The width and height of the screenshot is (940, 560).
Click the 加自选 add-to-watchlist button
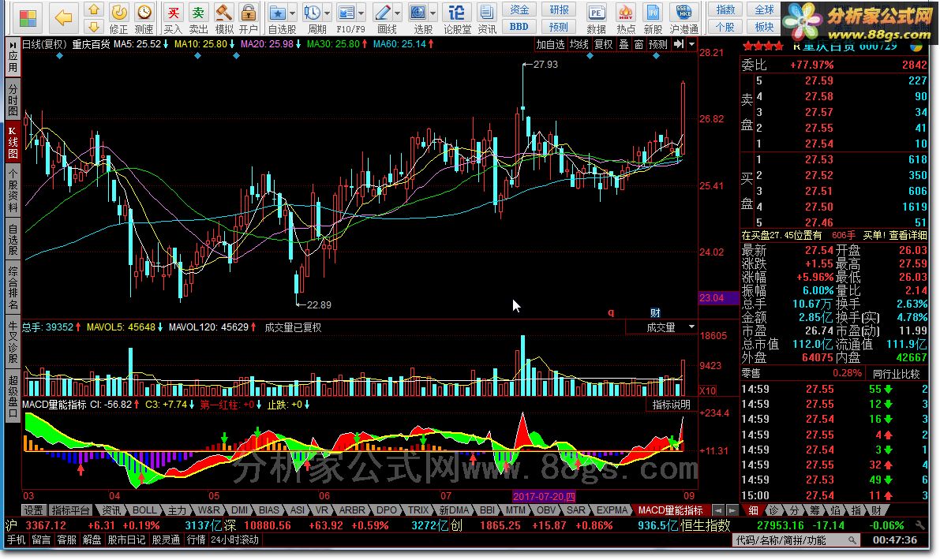point(550,43)
